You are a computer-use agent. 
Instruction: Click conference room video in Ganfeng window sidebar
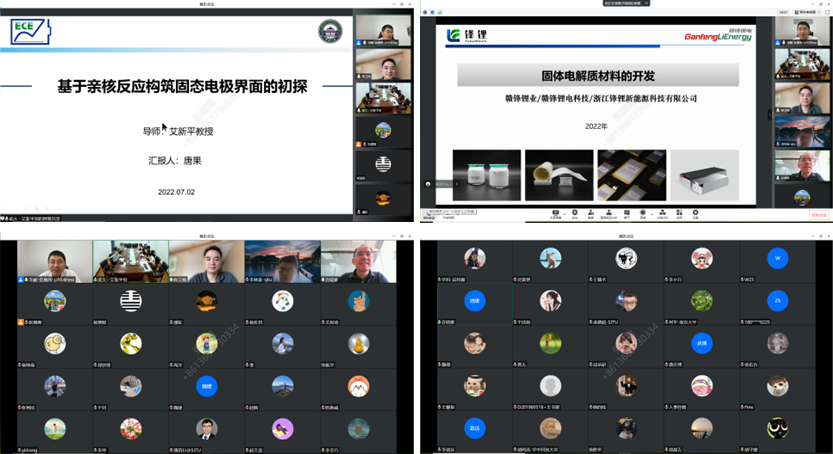[x=802, y=64]
